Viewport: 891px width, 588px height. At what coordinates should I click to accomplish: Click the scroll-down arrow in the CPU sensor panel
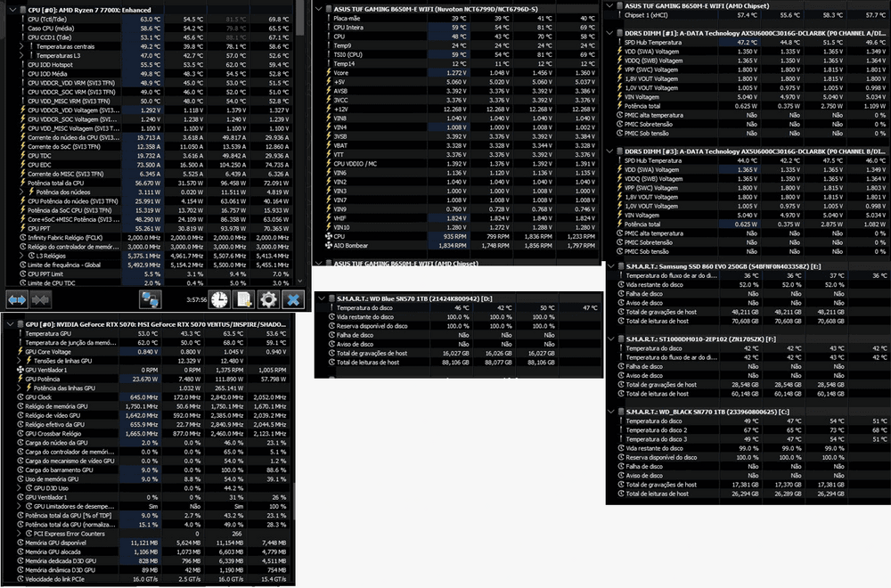coord(300,282)
